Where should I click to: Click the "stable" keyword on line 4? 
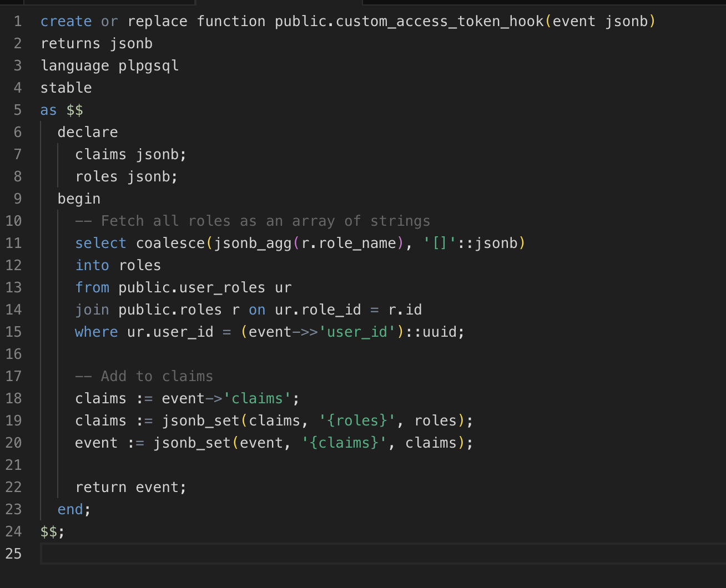point(66,88)
